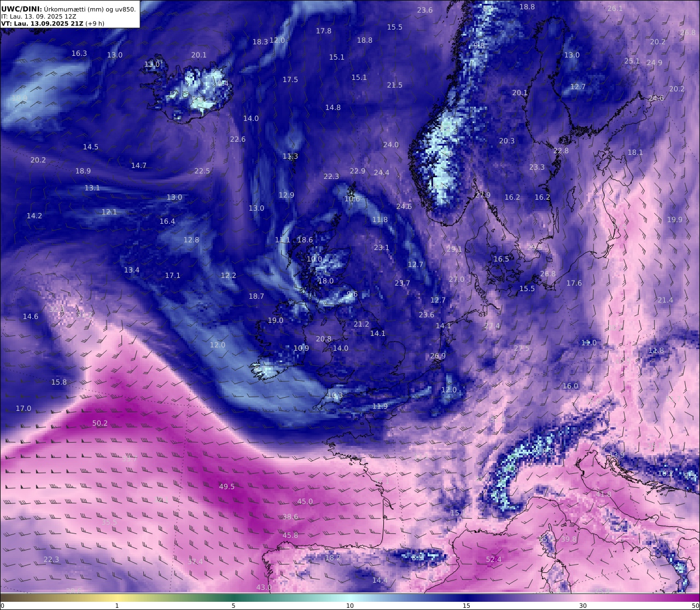Click the 17.1 value west of Scotland
This screenshot has height=610, width=700.
tap(173, 275)
